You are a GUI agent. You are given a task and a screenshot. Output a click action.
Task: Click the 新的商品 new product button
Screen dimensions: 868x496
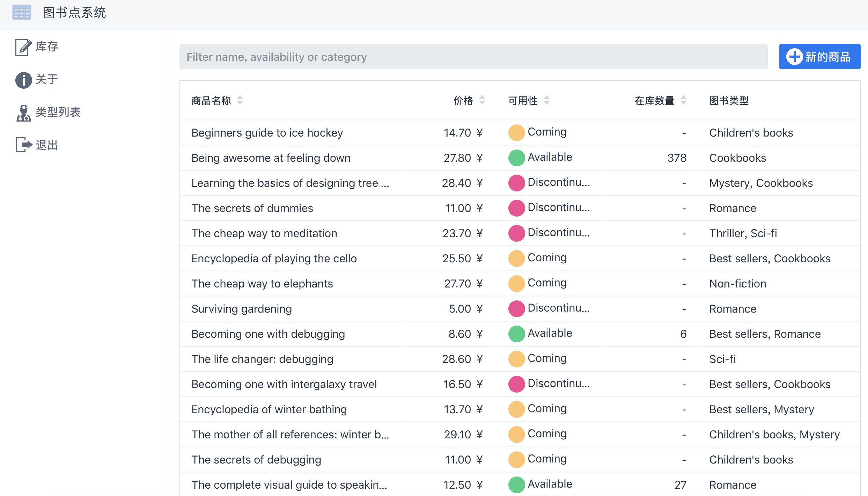click(x=819, y=57)
